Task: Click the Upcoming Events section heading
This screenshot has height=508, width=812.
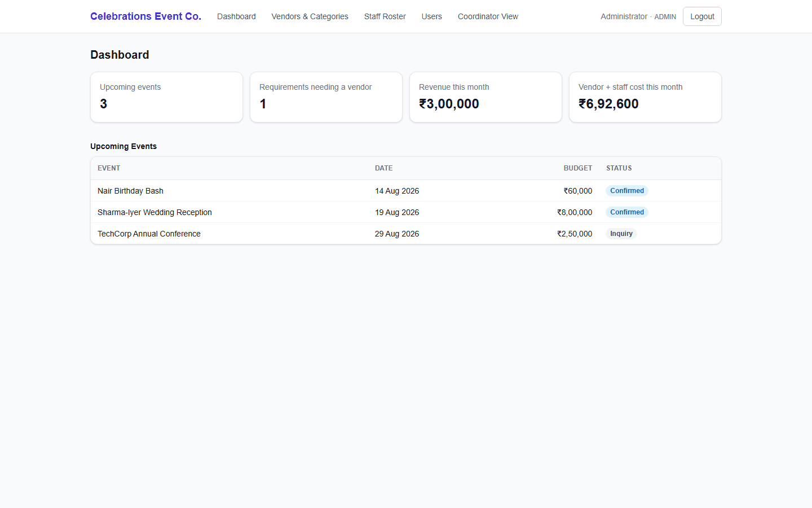Action: [x=123, y=146]
